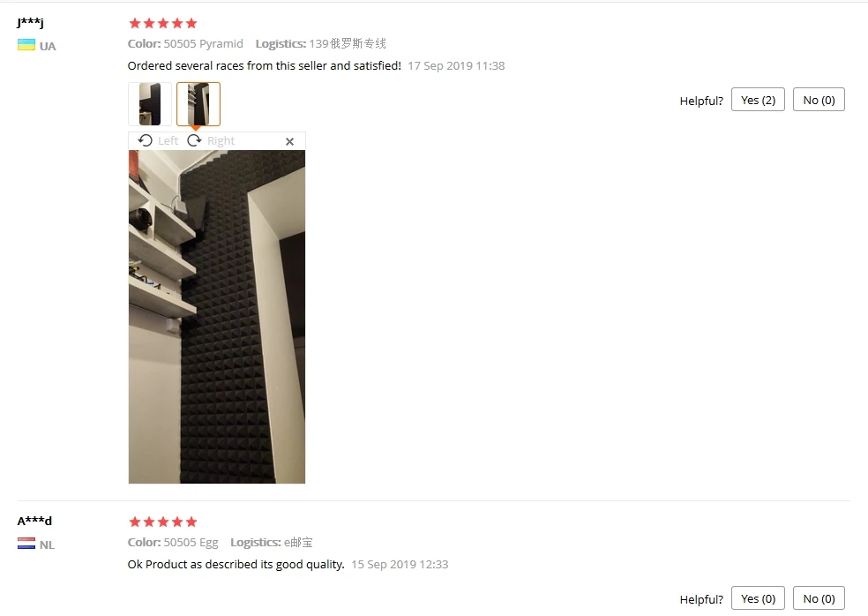The image size is (868, 616).
Task: Mark J***j's review helpful with Yes (2)
Action: pyautogui.click(x=758, y=100)
